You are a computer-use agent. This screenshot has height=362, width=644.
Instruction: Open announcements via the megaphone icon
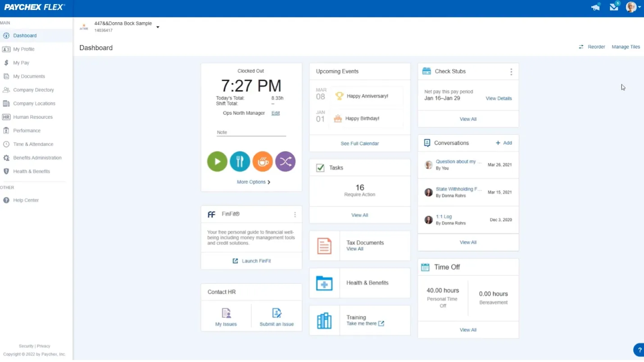pyautogui.click(x=595, y=7)
